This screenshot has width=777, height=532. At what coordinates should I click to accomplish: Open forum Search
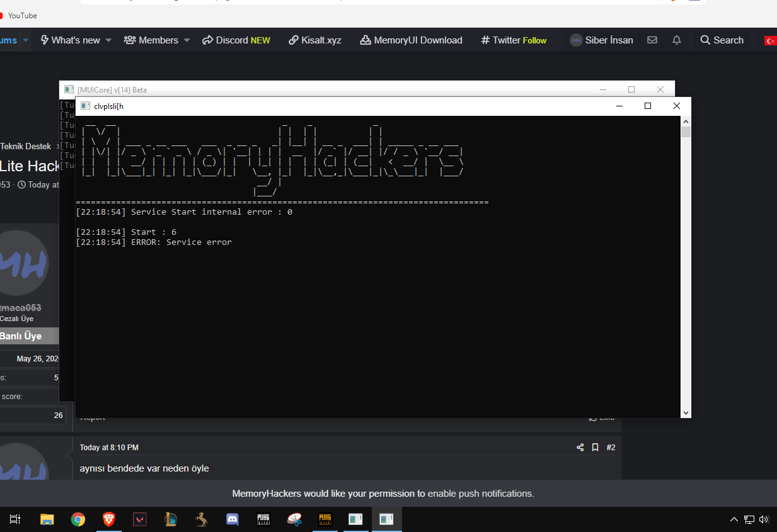click(722, 40)
